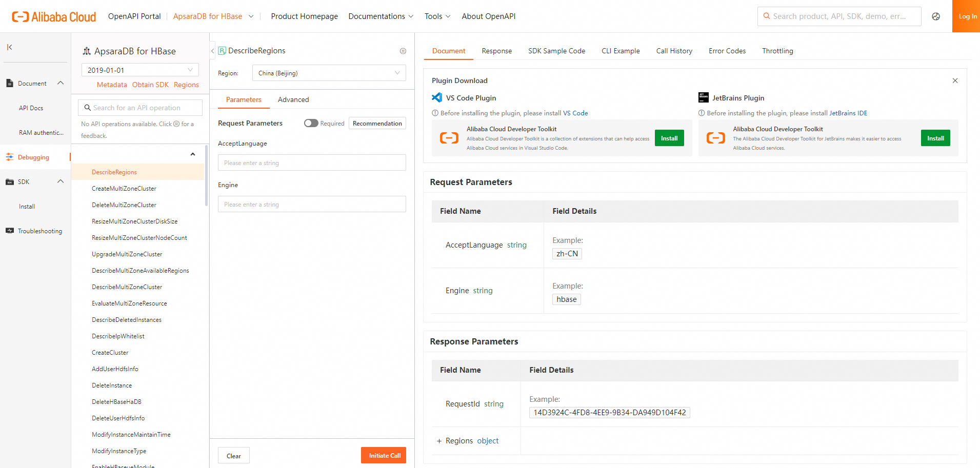980x468 pixels.
Task: Click the globe language icon in header
Action: point(936,16)
